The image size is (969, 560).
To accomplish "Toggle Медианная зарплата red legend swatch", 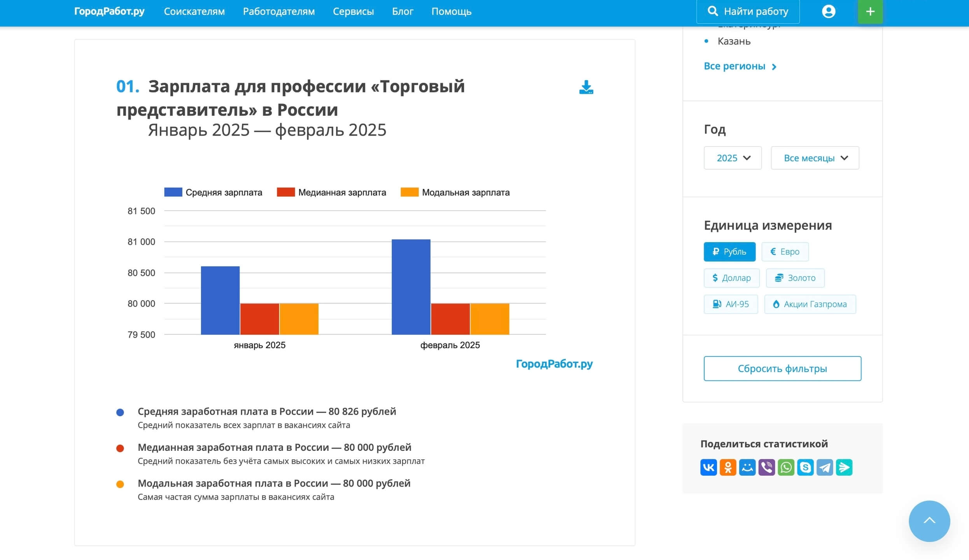I will coord(286,192).
